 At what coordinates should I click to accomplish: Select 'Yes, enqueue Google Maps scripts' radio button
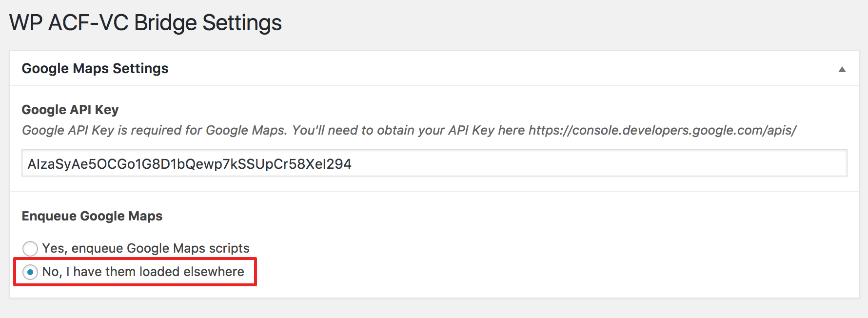pos(30,248)
